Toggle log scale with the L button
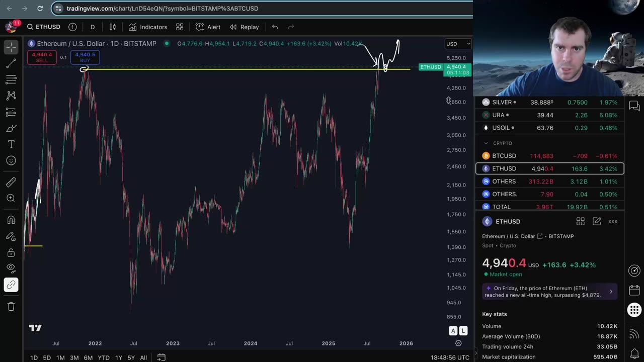The image size is (644, 362). (463, 331)
